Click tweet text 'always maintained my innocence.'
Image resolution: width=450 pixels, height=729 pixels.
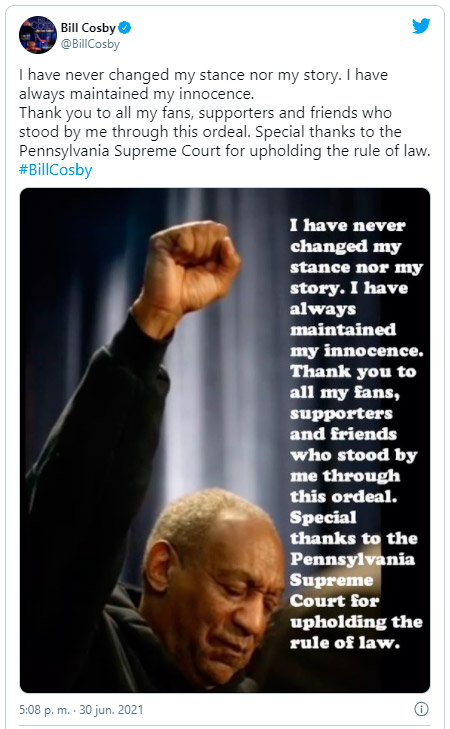pyautogui.click(x=137, y=94)
